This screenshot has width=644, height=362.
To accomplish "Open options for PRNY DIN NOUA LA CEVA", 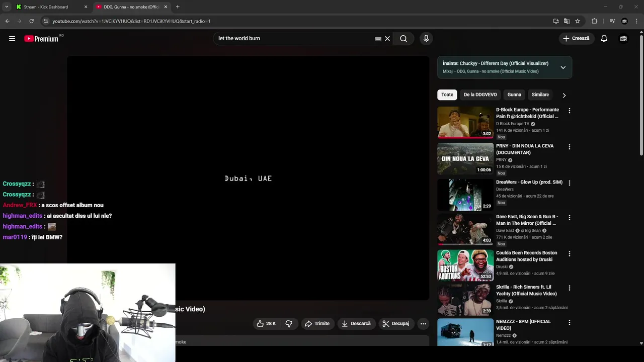I will (x=570, y=147).
